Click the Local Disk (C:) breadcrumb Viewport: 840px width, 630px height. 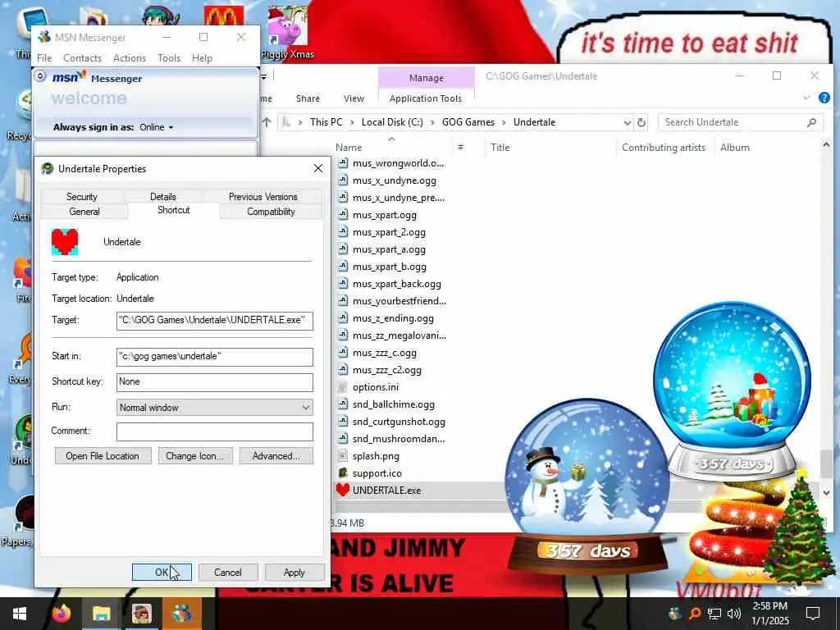point(392,122)
